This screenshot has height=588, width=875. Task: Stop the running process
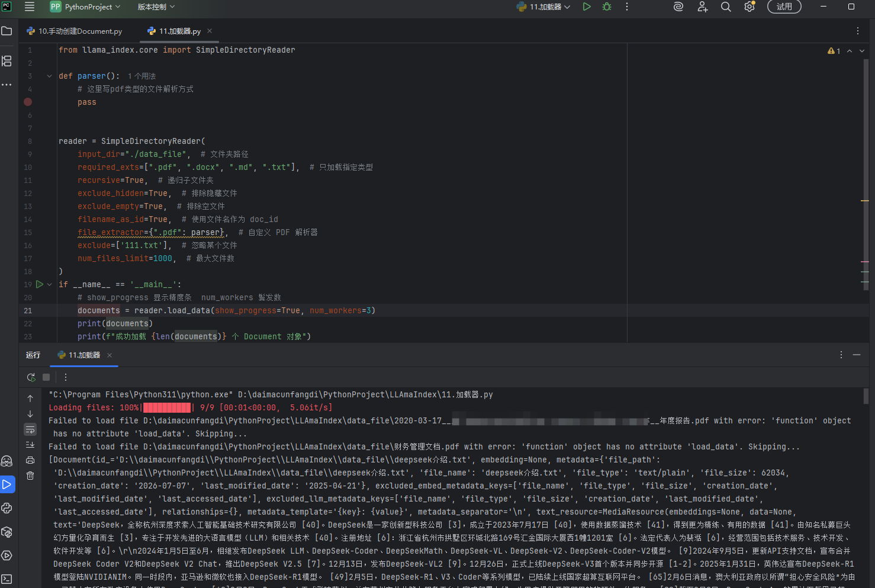[47, 377]
